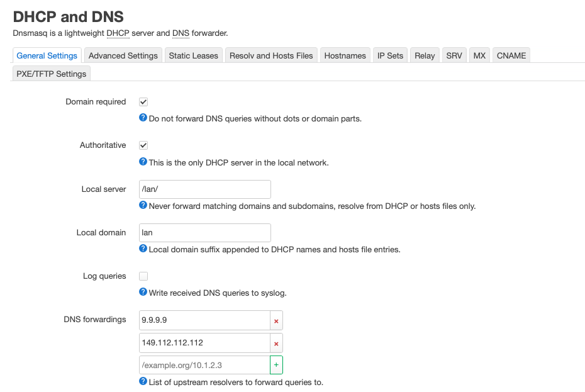Click the DNS abbreviation link

click(180, 33)
